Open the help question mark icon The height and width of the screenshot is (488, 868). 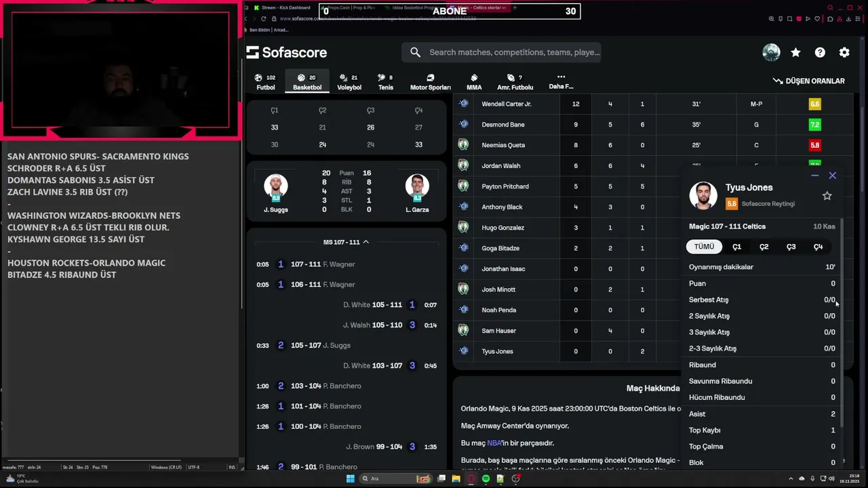(820, 52)
